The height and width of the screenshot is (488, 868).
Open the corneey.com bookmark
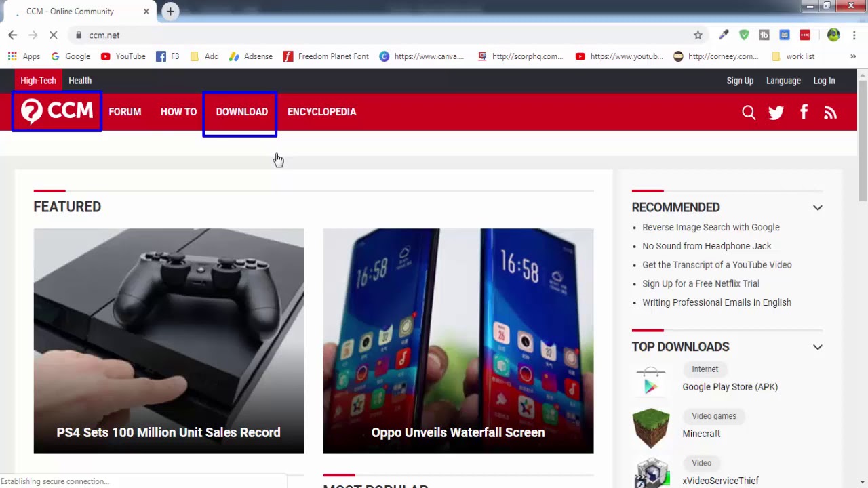tap(716, 56)
